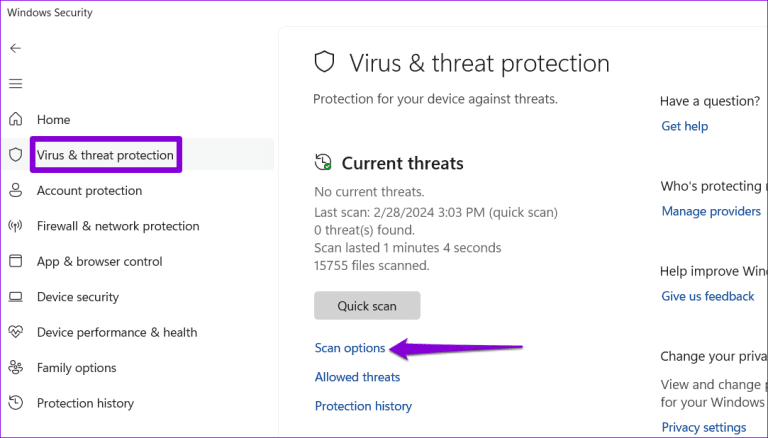Open the hamburger navigation menu
This screenshot has height=438, width=768.
16,84
